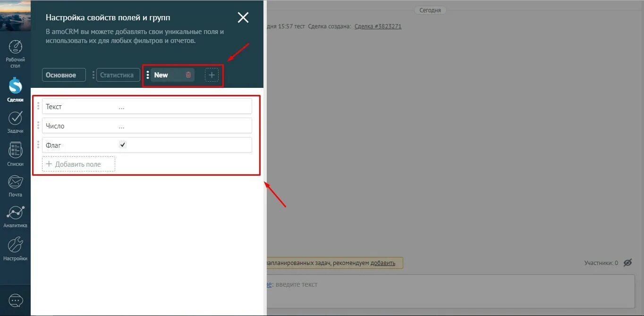Open the Списки lists icon
Screen dimensions: 644x316
pos(16,151)
